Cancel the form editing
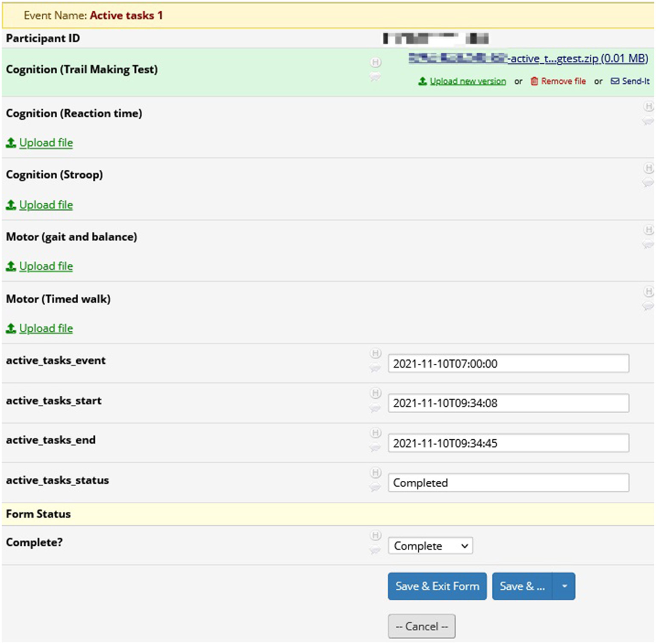Image resolution: width=656 pixels, height=644 pixels. (x=421, y=626)
